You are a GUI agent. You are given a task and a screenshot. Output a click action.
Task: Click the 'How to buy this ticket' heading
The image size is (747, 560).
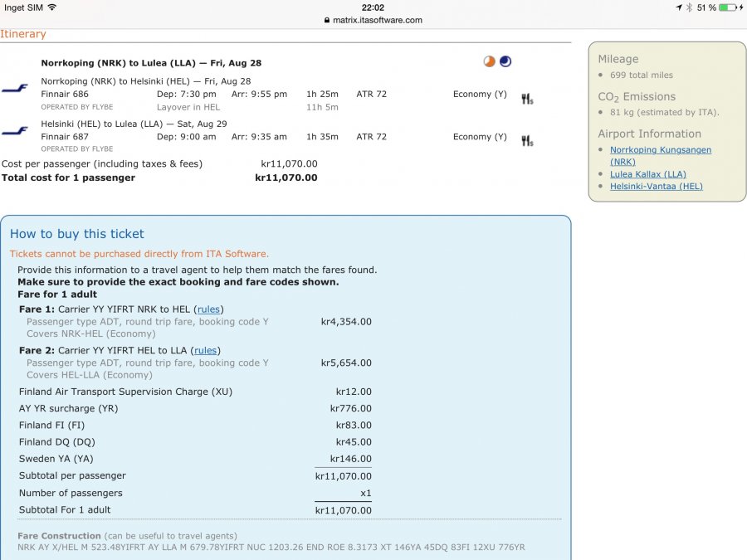click(76, 234)
